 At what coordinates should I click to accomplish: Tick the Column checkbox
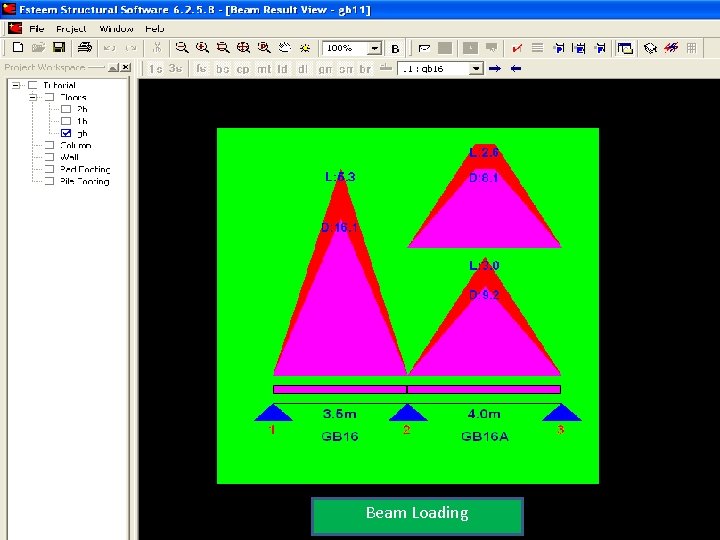[x=49, y=145]
